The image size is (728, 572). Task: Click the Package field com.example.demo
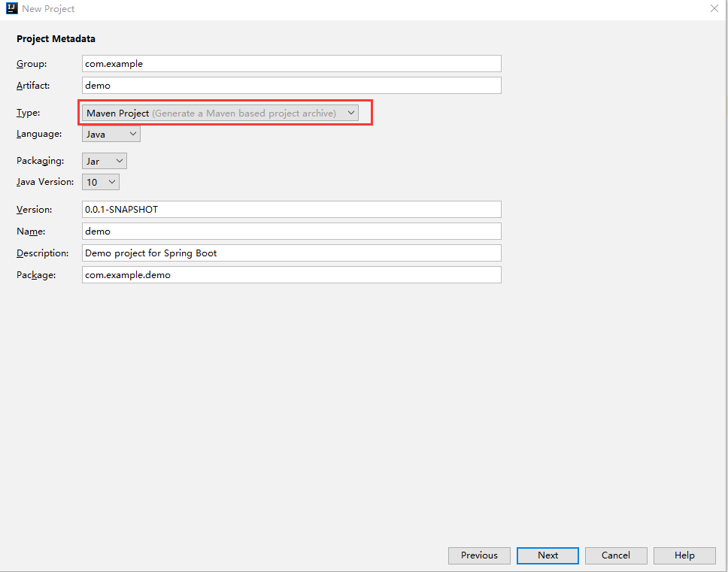point(292,274)
